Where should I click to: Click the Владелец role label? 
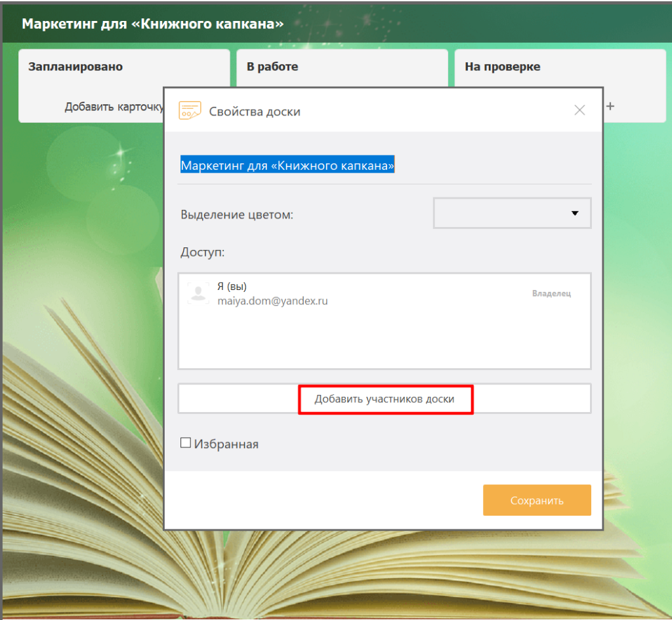pos(551,293)
